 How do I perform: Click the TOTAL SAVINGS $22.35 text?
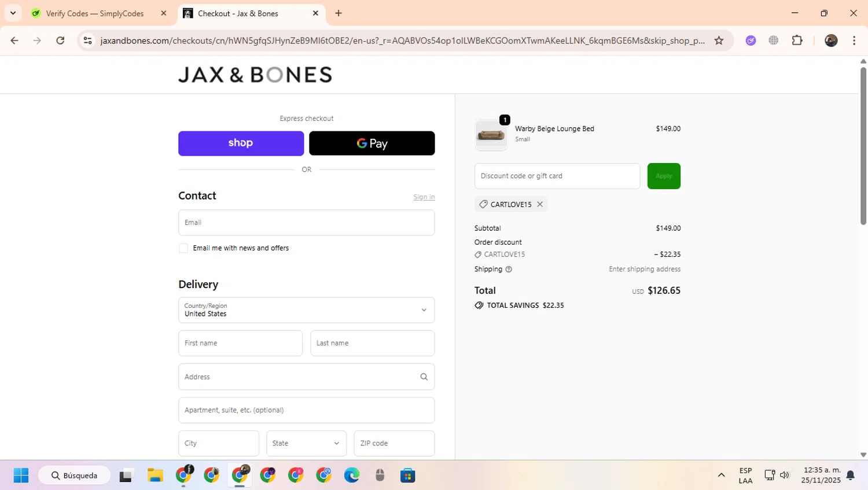pos(525,305)
